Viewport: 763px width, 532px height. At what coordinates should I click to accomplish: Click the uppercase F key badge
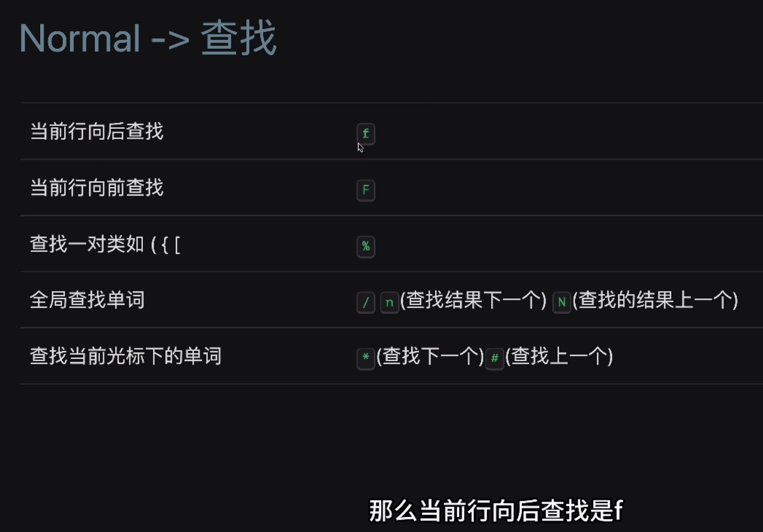coord(365,190)
